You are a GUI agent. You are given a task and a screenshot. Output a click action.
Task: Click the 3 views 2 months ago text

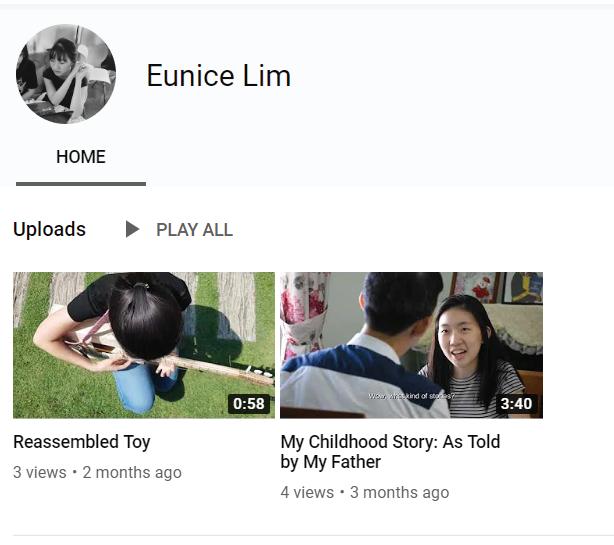pos(97,472)
